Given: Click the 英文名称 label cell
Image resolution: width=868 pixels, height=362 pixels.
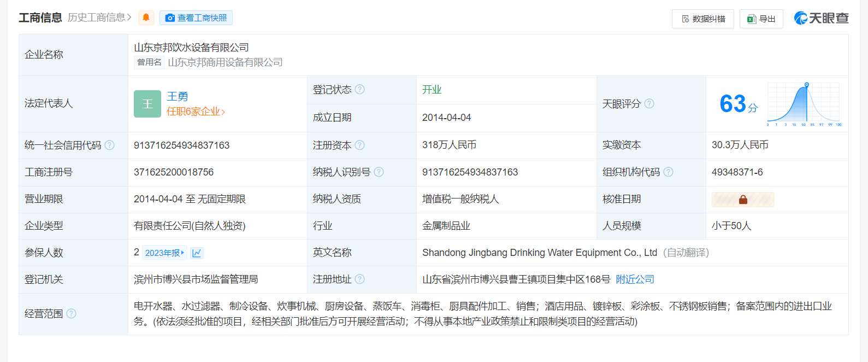Looking at the screenshot, I should pos(362,253).
